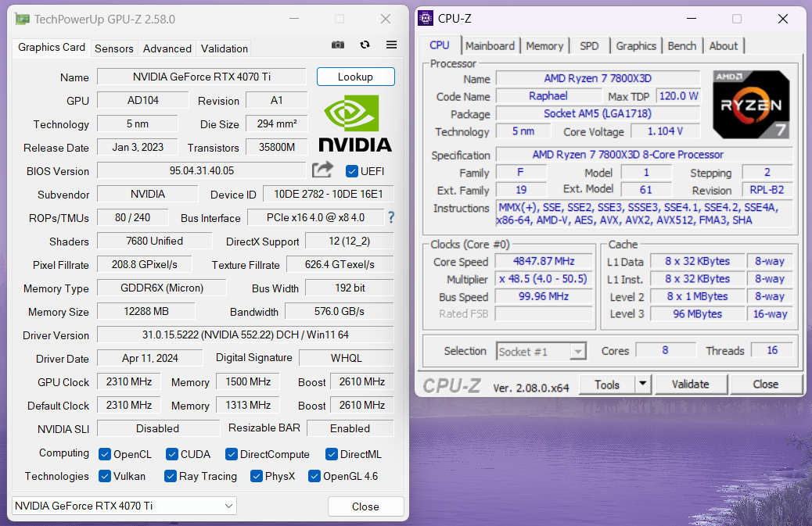Switch to the Graphics tab in CPU-Z
Screen dimensions: 812x526
pyautogui.click(x=636, y=45)
